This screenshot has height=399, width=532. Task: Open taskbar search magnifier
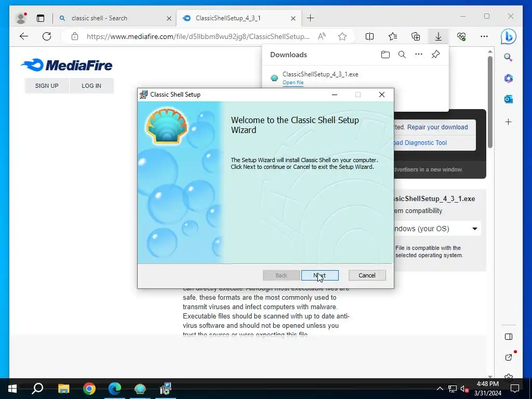coord(37,389)
